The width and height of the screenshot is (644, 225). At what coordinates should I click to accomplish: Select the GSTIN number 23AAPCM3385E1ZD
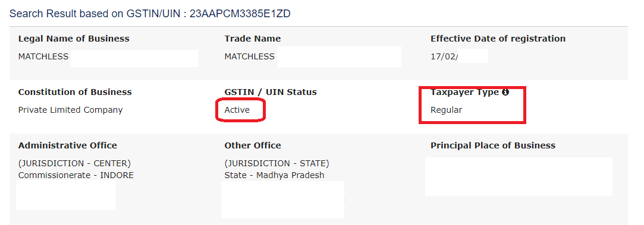(x=240, y=14)
